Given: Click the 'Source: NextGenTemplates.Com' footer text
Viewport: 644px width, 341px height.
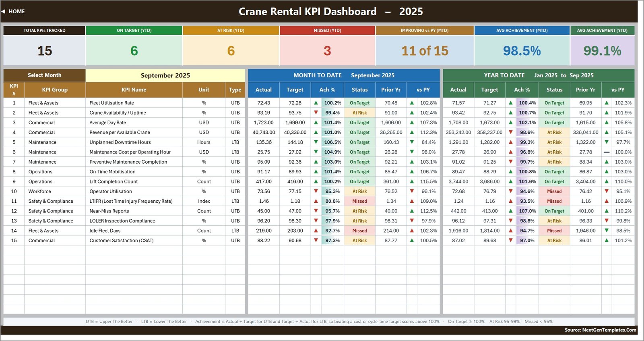Looking at the screenshot, I should click(600, 330).
